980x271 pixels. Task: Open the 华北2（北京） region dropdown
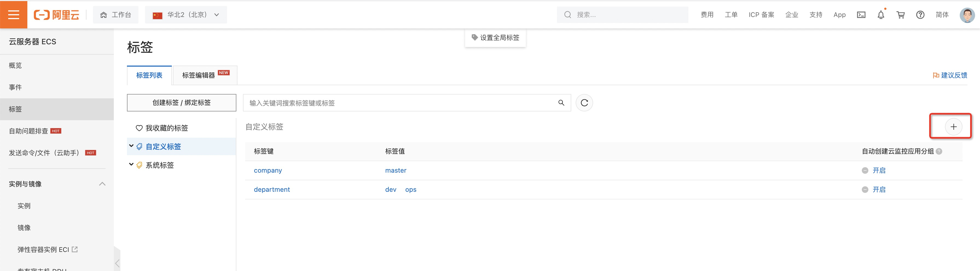click(186, 15)
